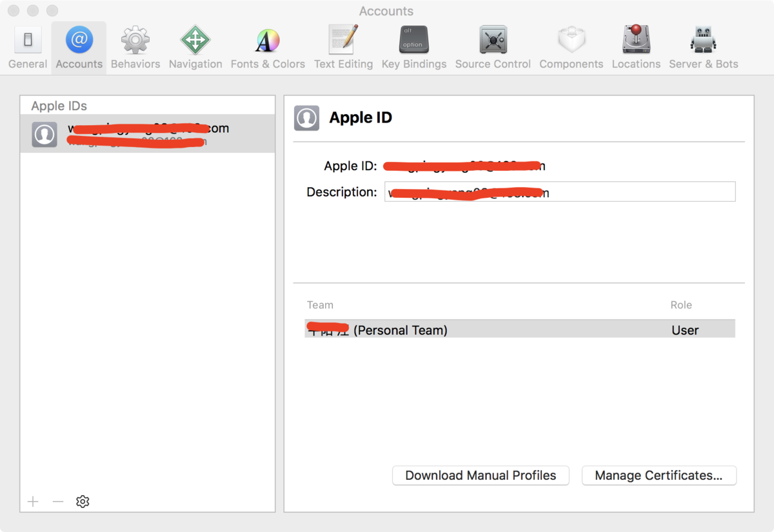Click the avatar icon beside Apple ID heading

306,118
